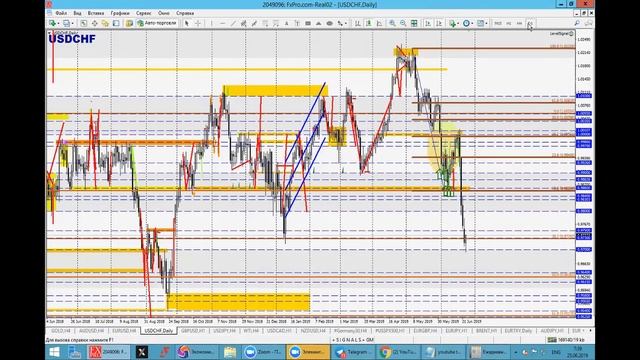Screen dimensions: 640x360
Task: Open the Файл menu
Action: [x=61, y=13]
